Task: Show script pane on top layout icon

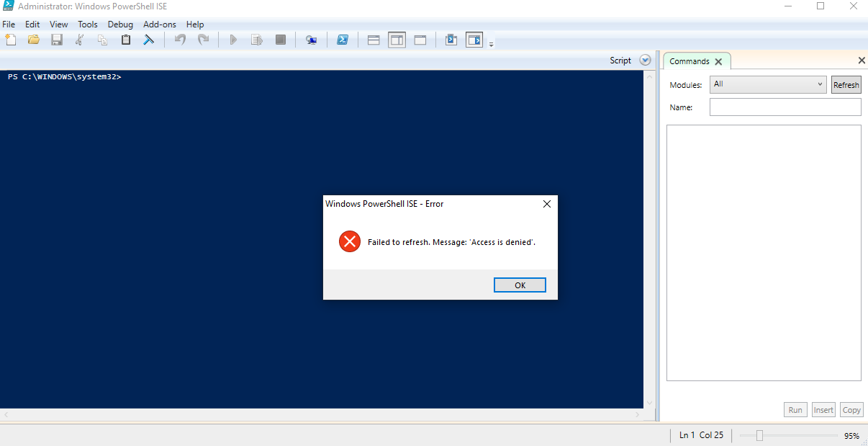Action: pos(374,40)
